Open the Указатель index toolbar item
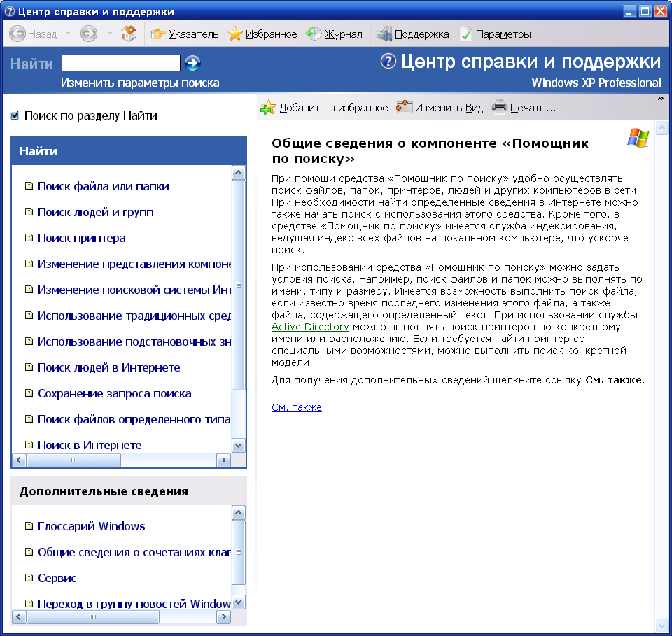Image resolution: width=672 pixels, height=636 pixels. click(185, 34)
